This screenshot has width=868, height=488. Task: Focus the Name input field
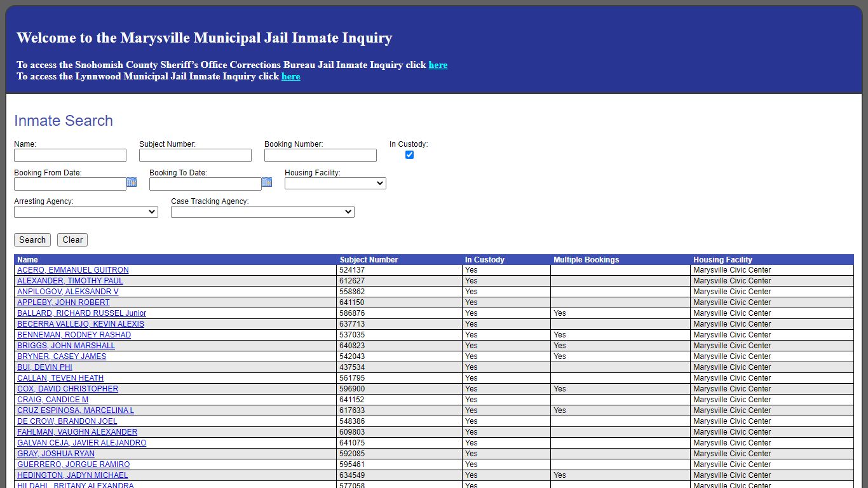(x=70, y=155)
